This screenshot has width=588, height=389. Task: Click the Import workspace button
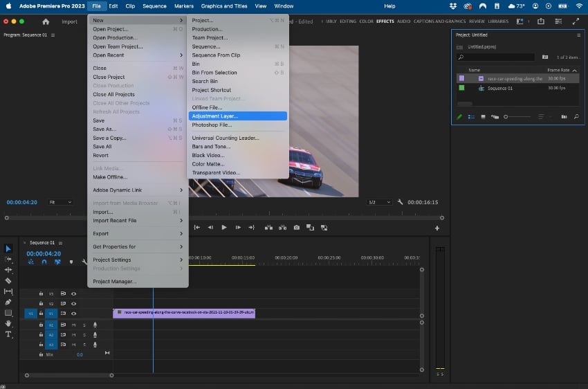click(69, 21)
